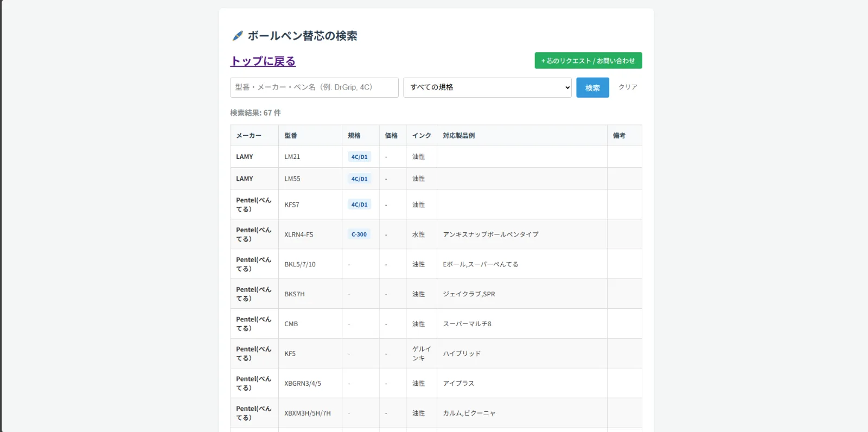Open the すべての規格 dropdown
Viewport: 868px width, 432px height.
pyautogui.click(x=487, y=87)
